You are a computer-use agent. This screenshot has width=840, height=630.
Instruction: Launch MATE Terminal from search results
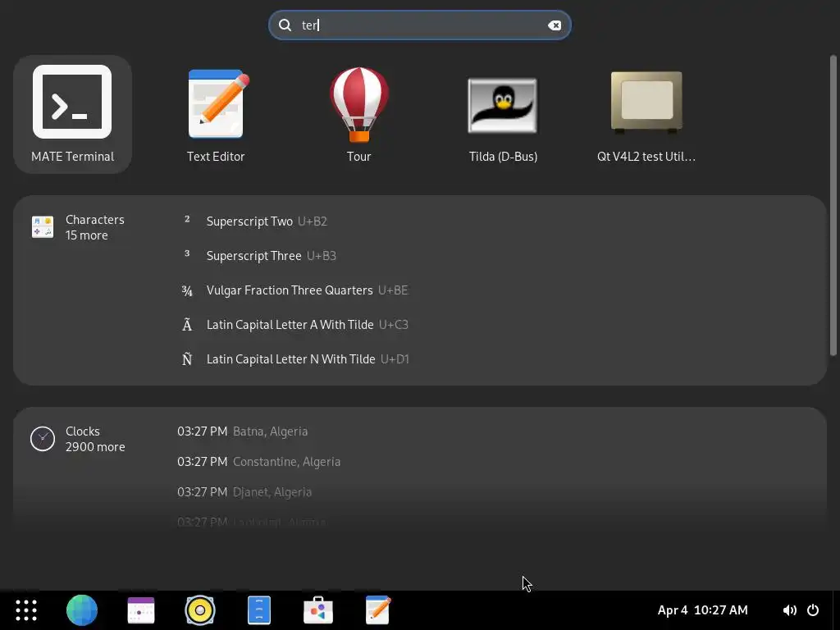click(x=72, y=114)
